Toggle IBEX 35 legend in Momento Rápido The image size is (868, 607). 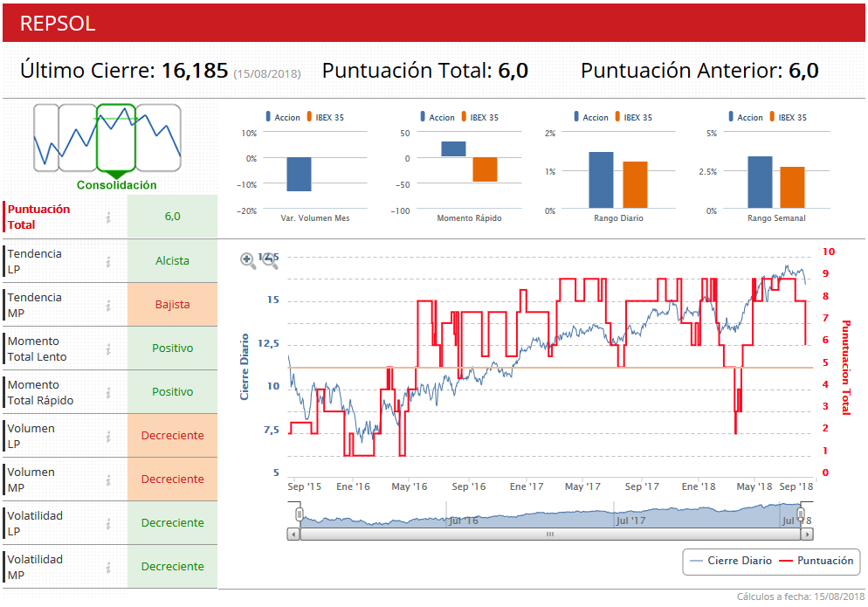point(480,117)
